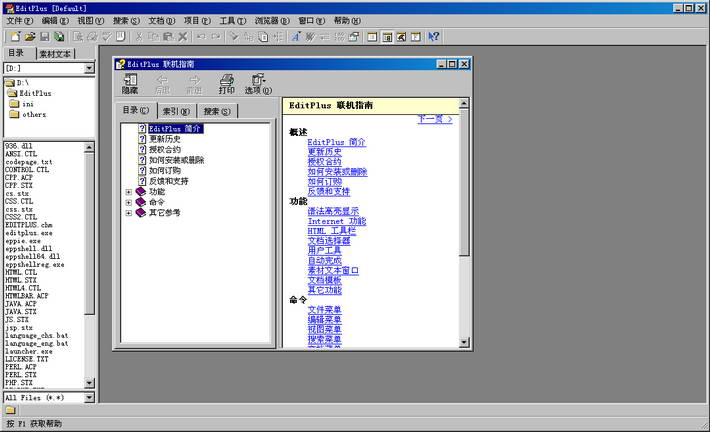Screen dimensions: 710x432
Task: Click the 更新历史 hyperlink in help content
Action: point(325,152)
